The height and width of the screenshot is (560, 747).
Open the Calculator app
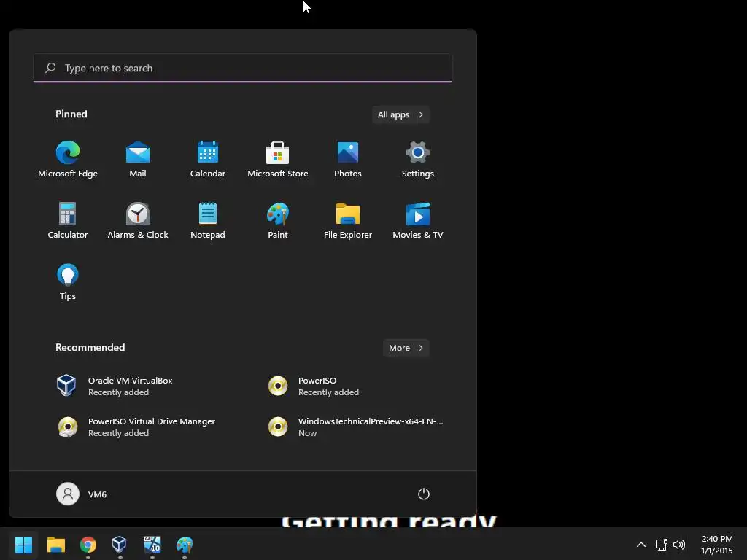(x=68, y=220)
